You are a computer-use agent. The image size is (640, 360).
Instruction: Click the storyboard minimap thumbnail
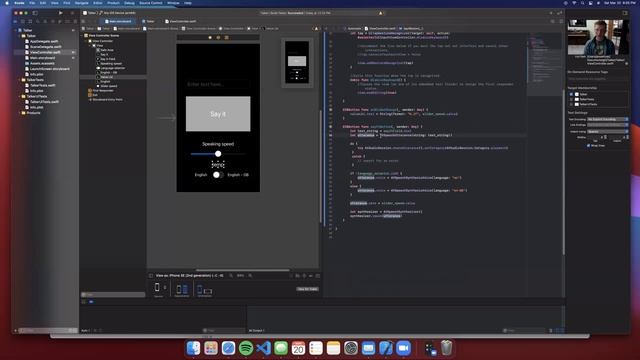[297, 62]
